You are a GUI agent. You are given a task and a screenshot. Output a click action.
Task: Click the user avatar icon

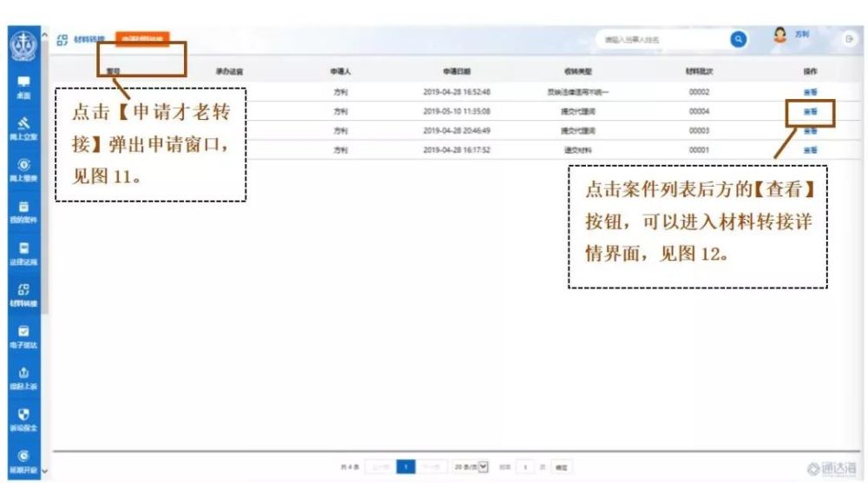click(780, 35)
